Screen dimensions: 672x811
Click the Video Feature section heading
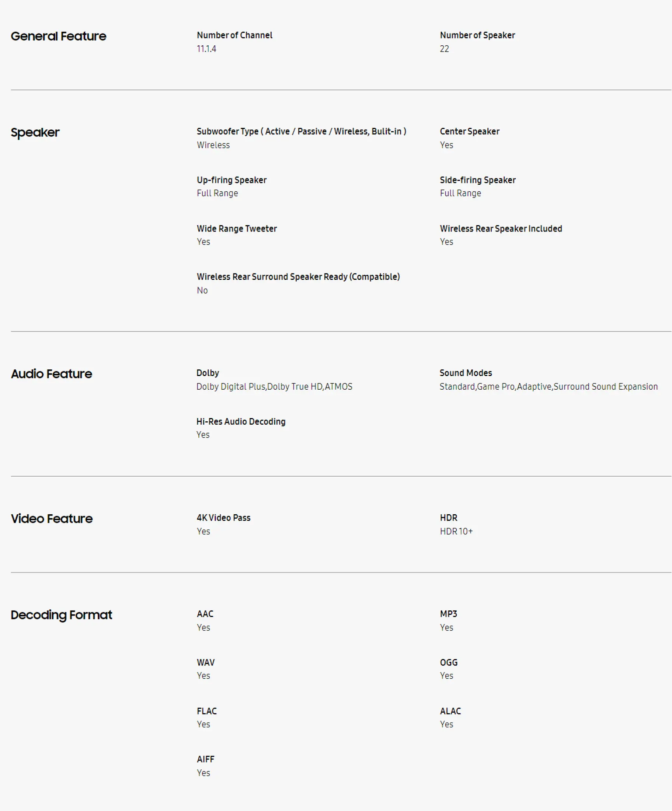click(52, 519)
